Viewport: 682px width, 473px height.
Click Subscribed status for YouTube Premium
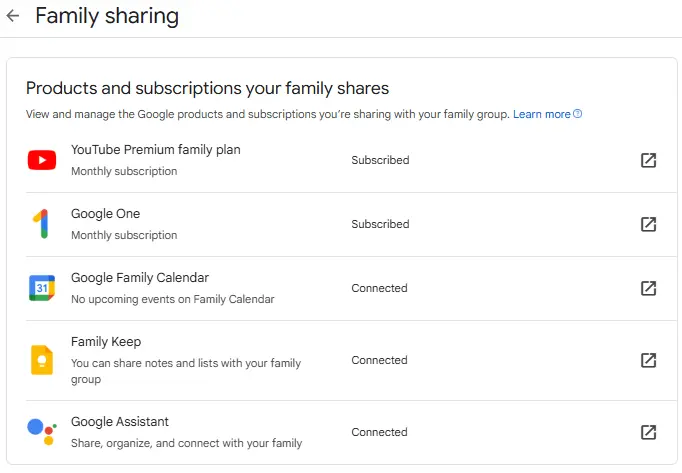[380, 160]
